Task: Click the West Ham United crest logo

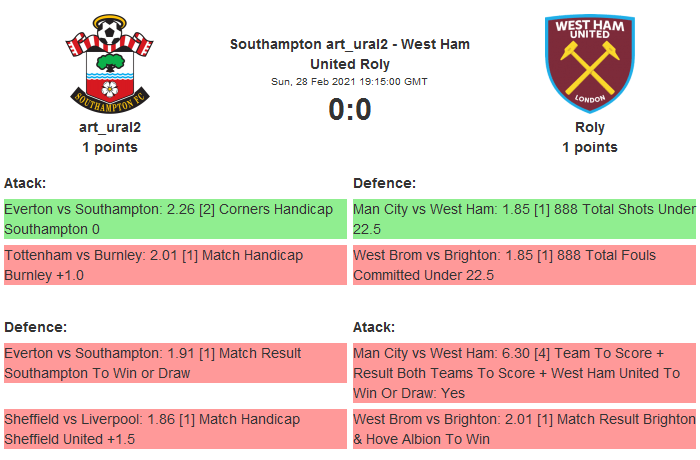Action: click(590, 65)
